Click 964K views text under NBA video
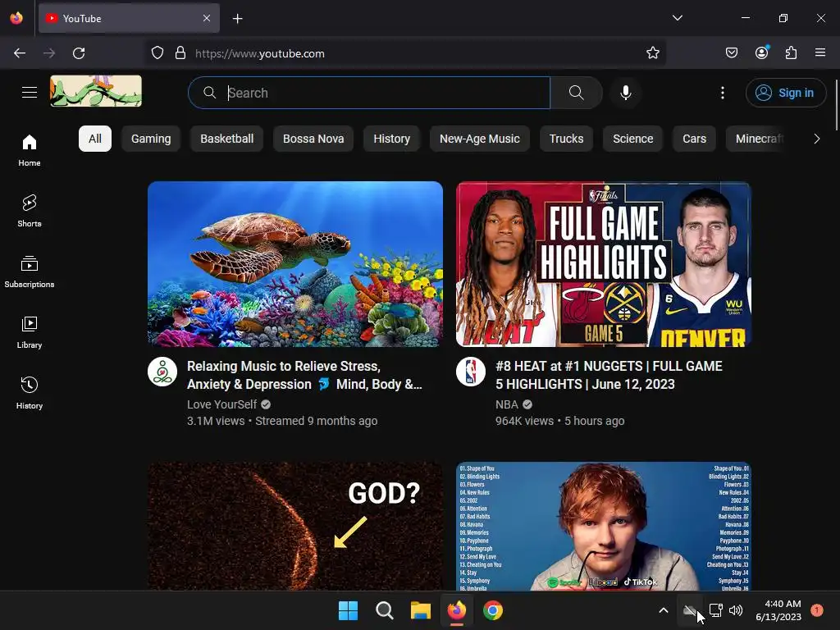This screenshot has width=840, height=630. pos(524,421)
